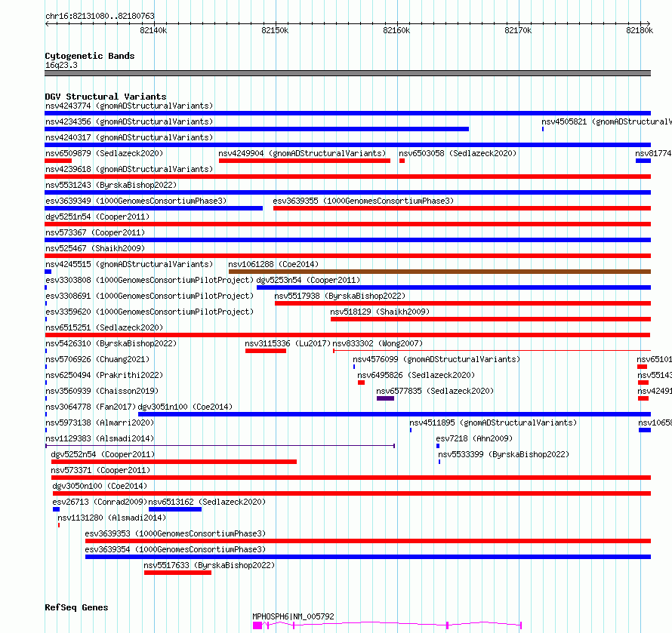This screenshot has height=633, width=672.
Task: Select the esv3308691 PilotProject label
Action: [x=150, y=296]
